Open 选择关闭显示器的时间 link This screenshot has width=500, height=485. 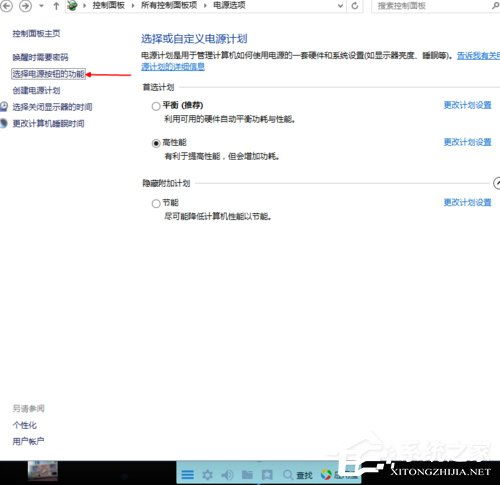tap(52, 107)
